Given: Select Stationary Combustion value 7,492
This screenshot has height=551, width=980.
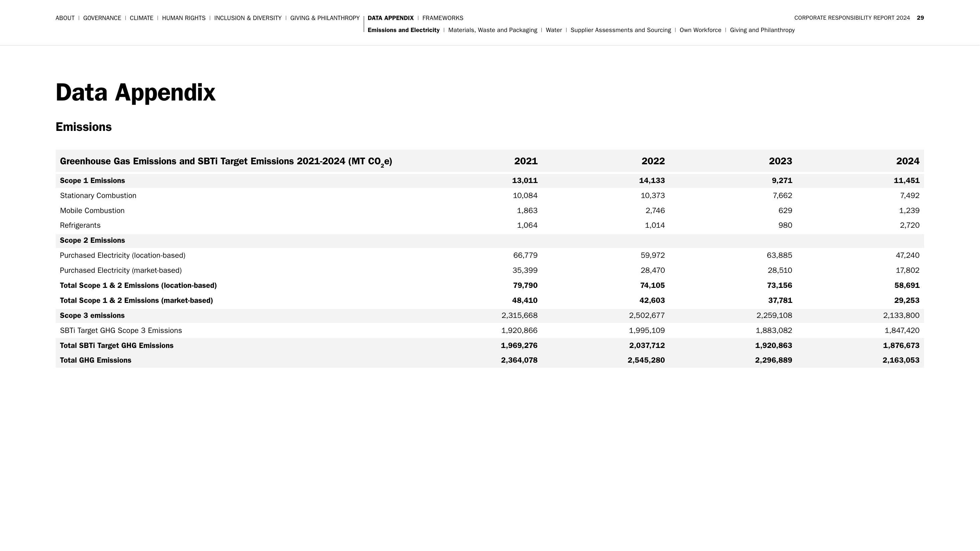Looking at the screenshot, I should coord(910,195).
